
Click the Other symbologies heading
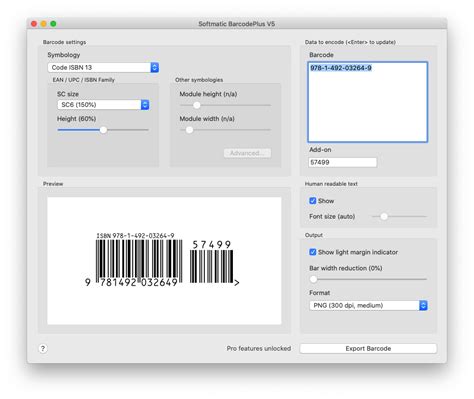[199, 80]
